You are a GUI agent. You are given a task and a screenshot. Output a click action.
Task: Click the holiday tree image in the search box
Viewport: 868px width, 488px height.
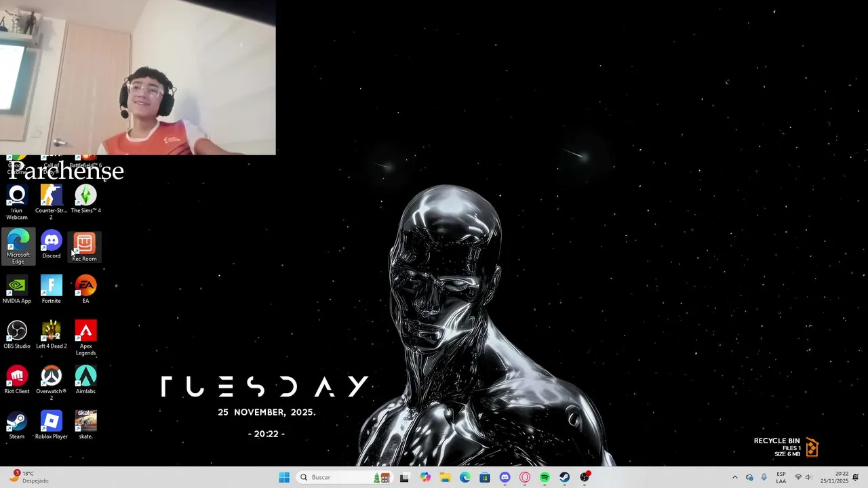click(381, 477)
